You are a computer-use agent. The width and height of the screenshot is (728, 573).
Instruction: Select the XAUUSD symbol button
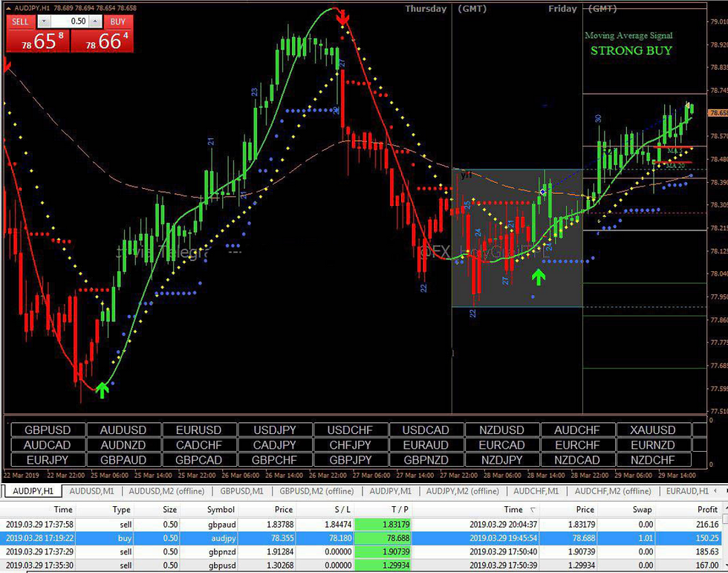tap(652, 430)
